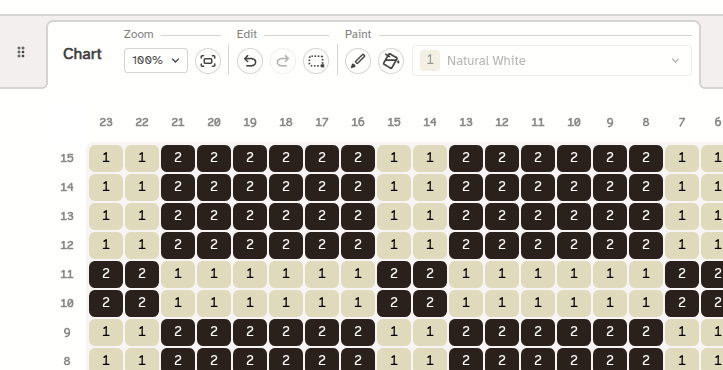Click column header 13
Viewport: 723px width, 370px height.
tap(466, 122)
